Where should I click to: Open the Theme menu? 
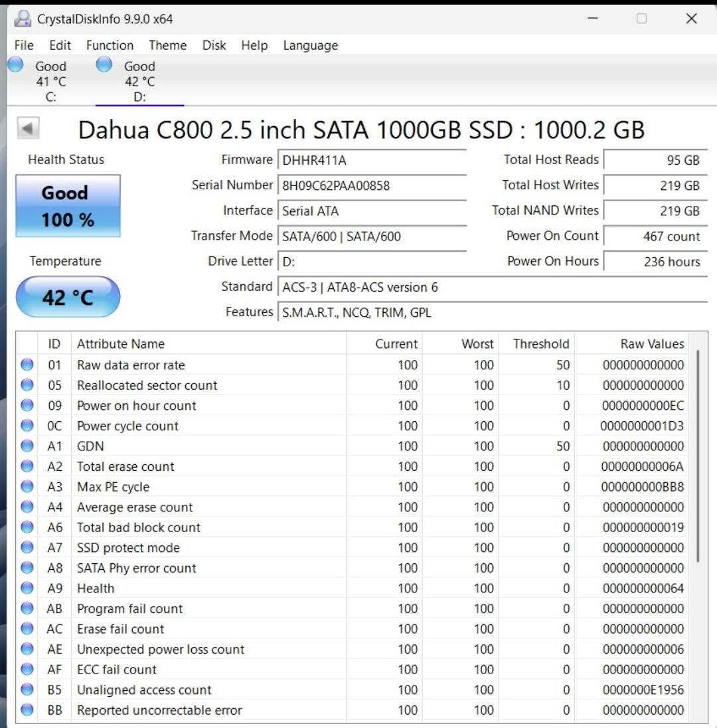[x=167, y=45]
